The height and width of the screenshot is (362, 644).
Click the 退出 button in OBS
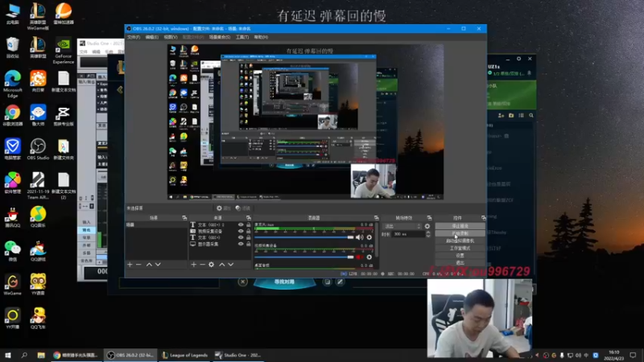pyautogui.click(x=460, y=263)
